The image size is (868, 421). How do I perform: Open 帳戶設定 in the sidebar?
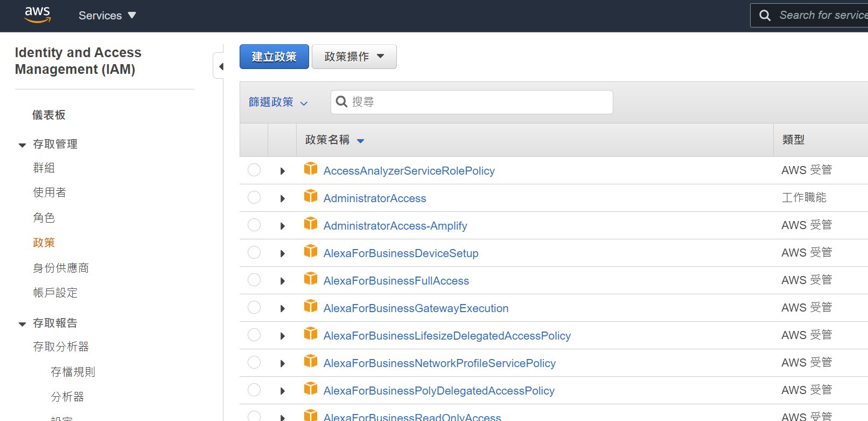coord(55,293)
